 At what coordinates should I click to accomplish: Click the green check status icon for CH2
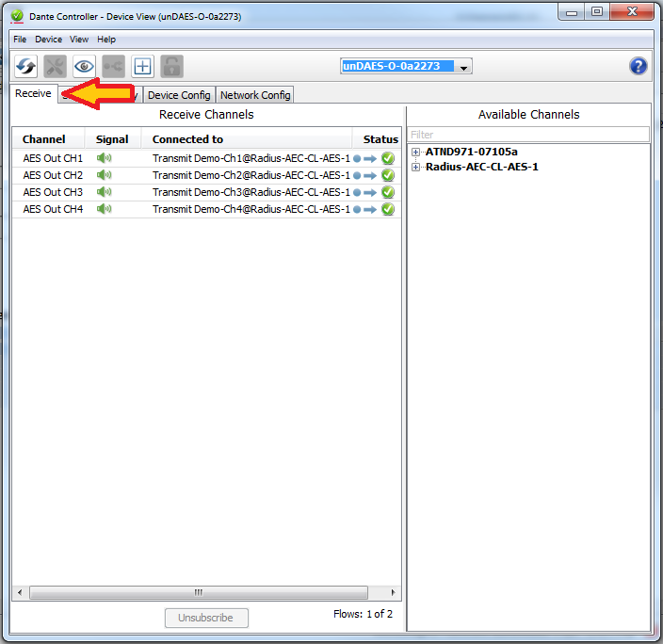388,175
